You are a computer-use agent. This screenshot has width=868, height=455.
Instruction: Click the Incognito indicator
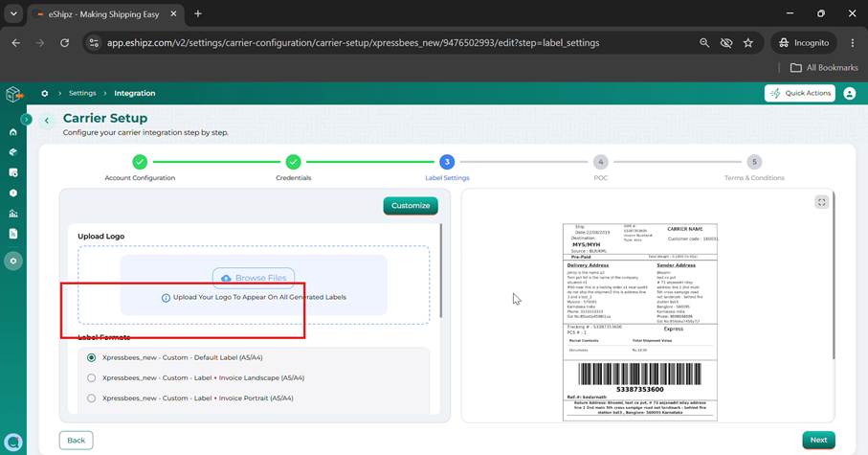pyautogui.click(x=804, y=43)
